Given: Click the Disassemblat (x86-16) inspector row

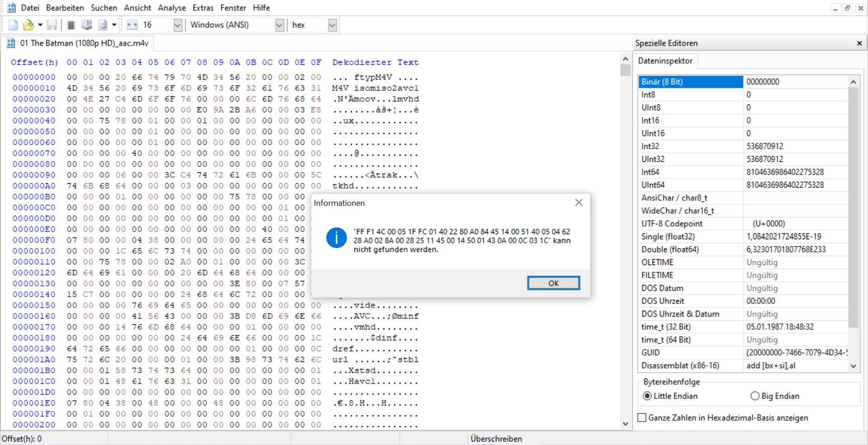Looking at the screenshot, I should [743, 366].
